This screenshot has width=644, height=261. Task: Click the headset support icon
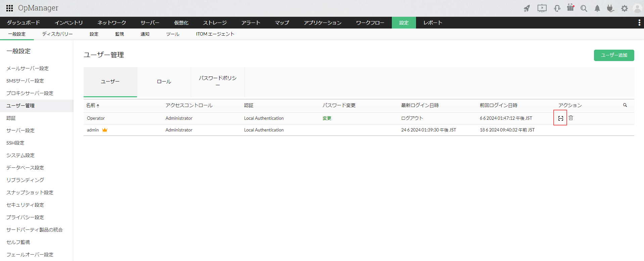pyautogui.click(x=557, y=8)
